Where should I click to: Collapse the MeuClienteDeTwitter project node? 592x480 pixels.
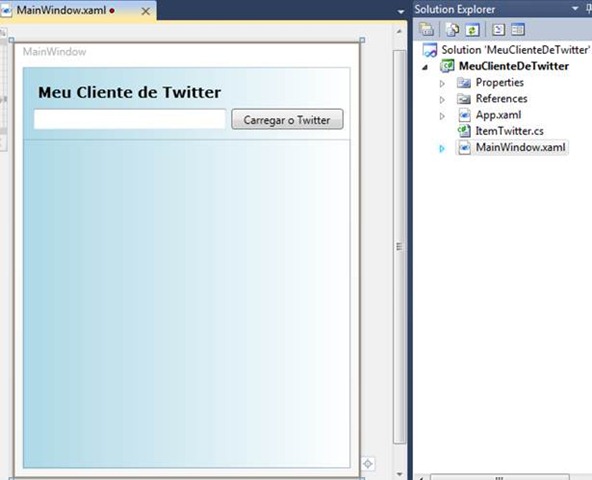[426, 67]
